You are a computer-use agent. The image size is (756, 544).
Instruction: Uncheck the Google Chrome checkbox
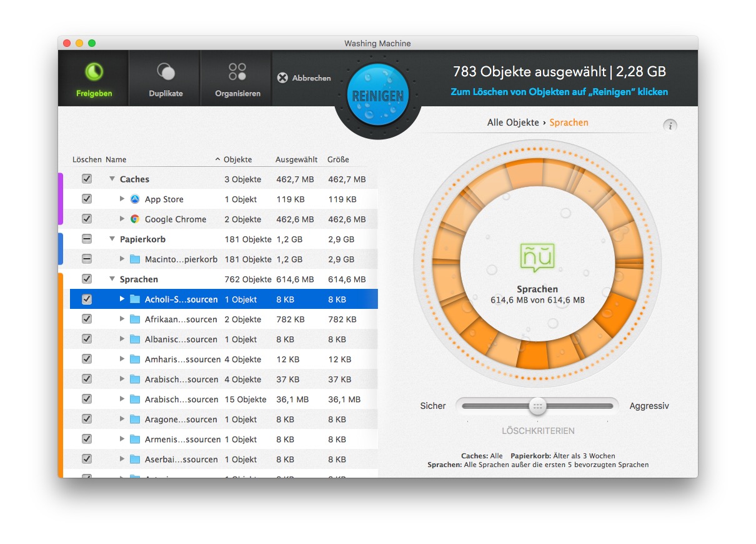pyautogui.click(x=87, y=219)
